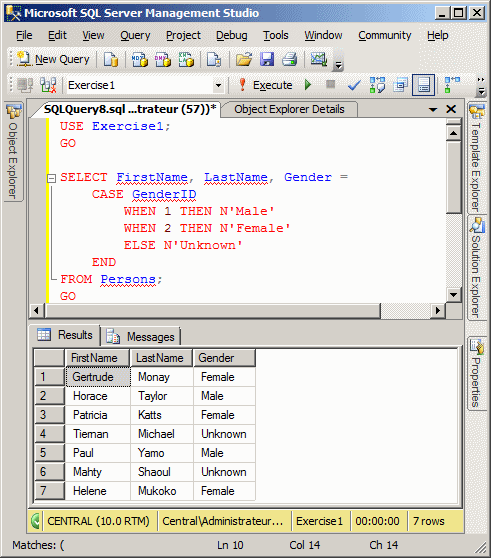Click editor vertical scrollbar down arrow
The height and width of the screenshot is (558, 491).
point(454,294)
